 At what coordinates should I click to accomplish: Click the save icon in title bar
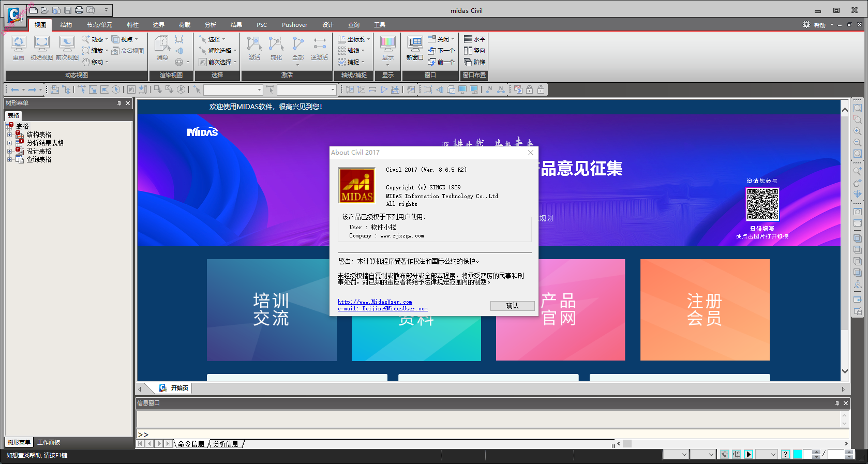pyautogui.click(x=68, y=10)
